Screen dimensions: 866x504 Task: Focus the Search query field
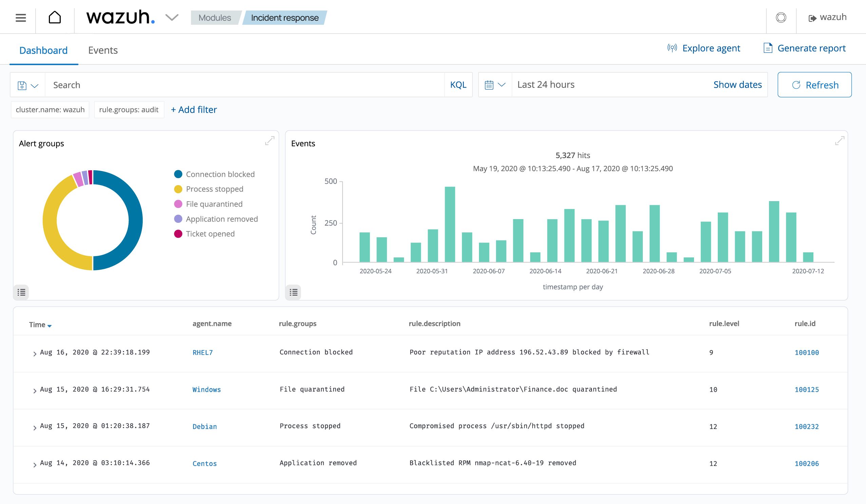point(245,85)
